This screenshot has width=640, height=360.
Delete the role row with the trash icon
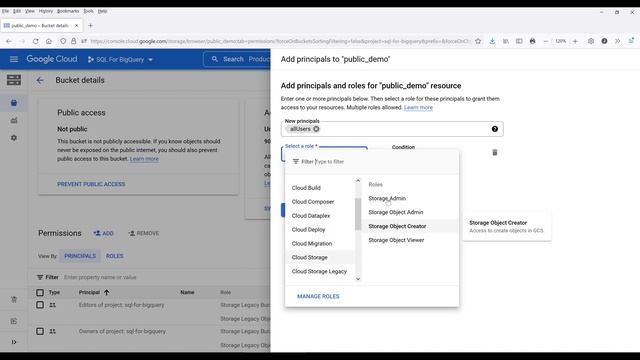[x=495, y=153]
